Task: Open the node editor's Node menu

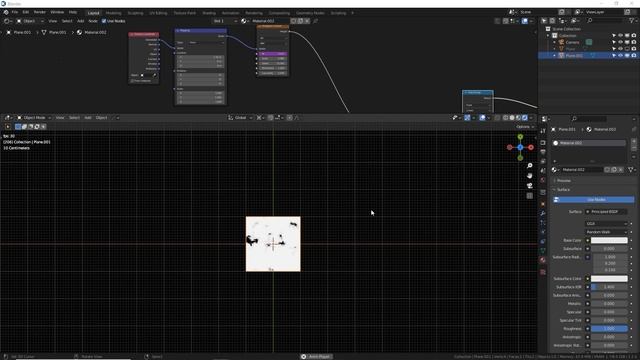Action: point(93,21)
